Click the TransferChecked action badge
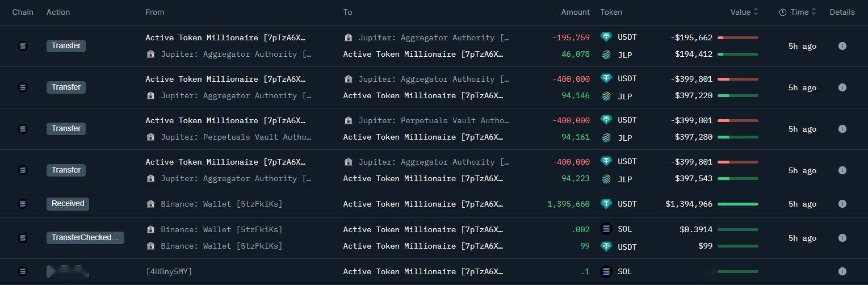Screen dimensions: 868x285 pos(85,238)
